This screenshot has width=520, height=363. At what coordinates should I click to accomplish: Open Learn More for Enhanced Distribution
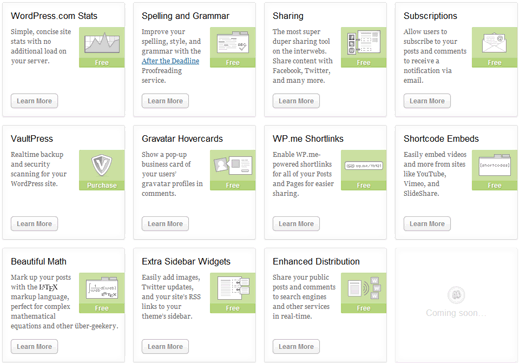pos(296,347)
